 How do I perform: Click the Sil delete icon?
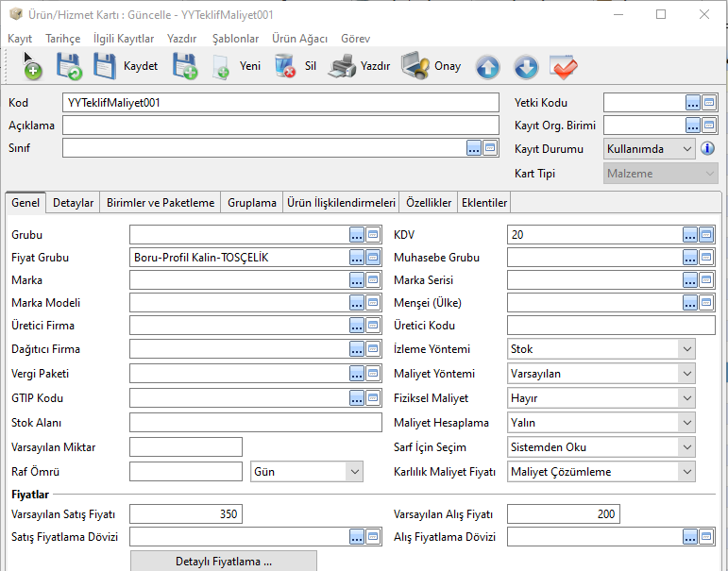pyautogui.click(x=284, y=66)
